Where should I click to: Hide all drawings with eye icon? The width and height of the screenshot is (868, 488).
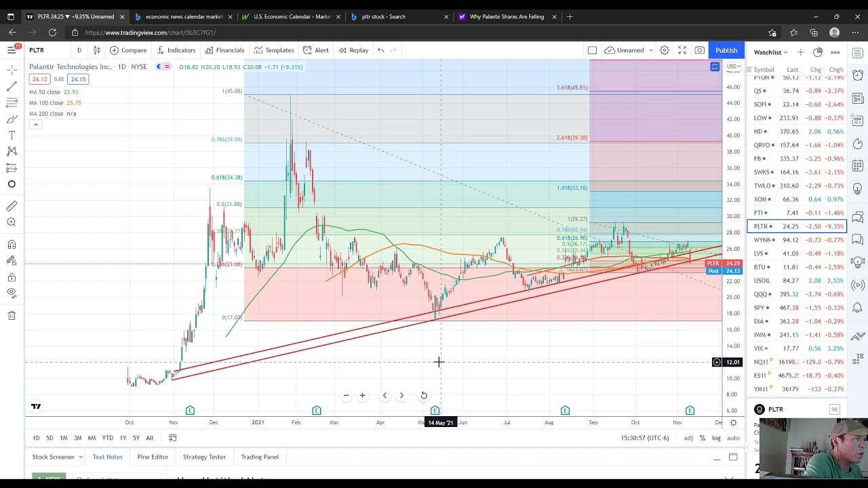(x=12, y=293)
